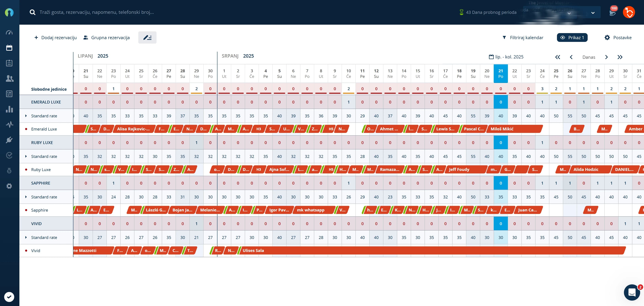Jump to today with Danas
This screenshot has height=306, width=644.
click(589, 57)
